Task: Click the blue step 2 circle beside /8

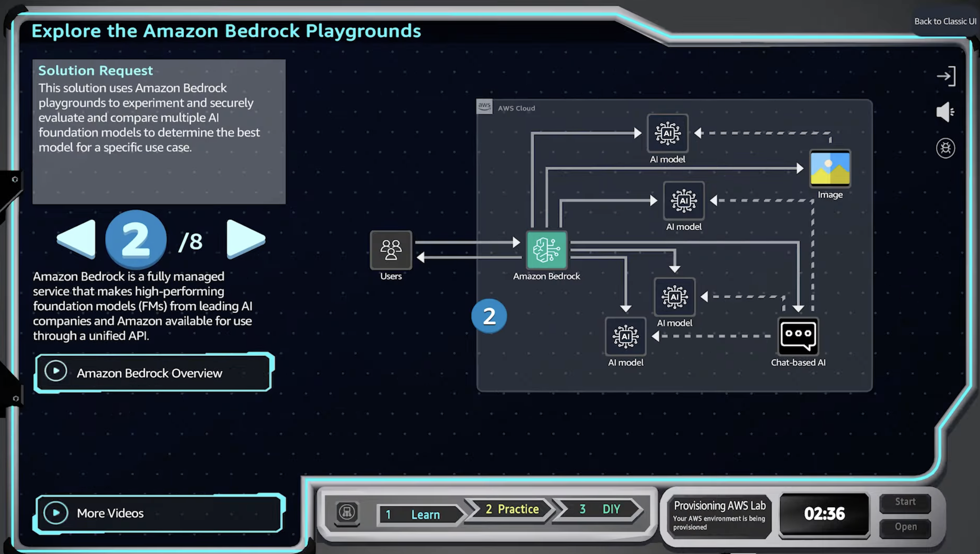Action: (136, 239)
